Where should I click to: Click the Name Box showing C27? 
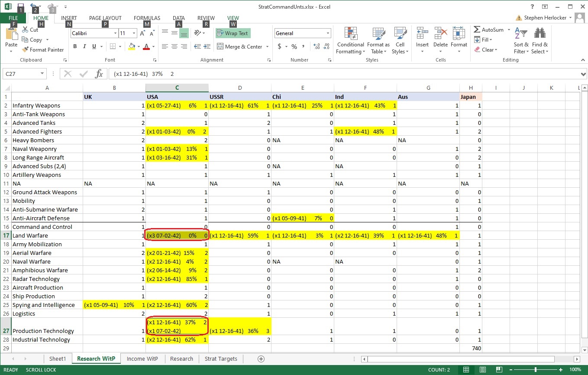click(21, 74)
